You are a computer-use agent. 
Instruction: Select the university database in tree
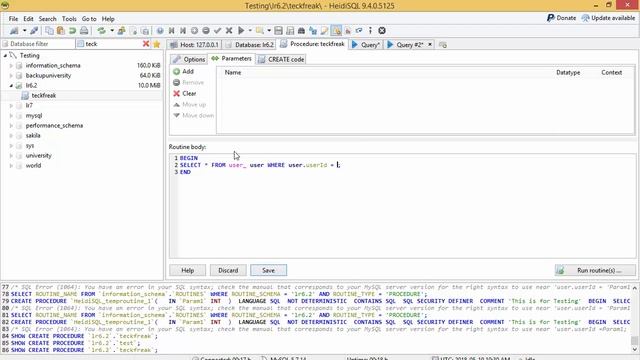click(38, 156)
